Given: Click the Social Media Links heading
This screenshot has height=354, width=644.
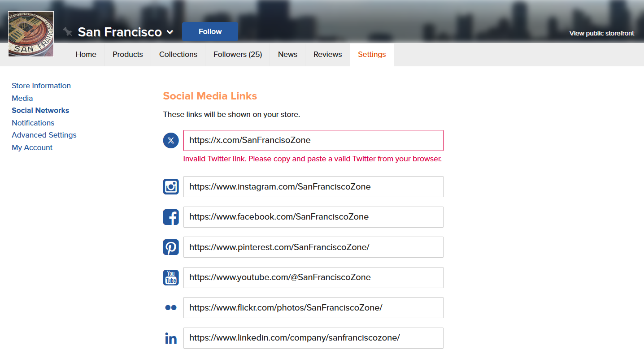Looking at the screenshot, I should click(x=210, y=96).
